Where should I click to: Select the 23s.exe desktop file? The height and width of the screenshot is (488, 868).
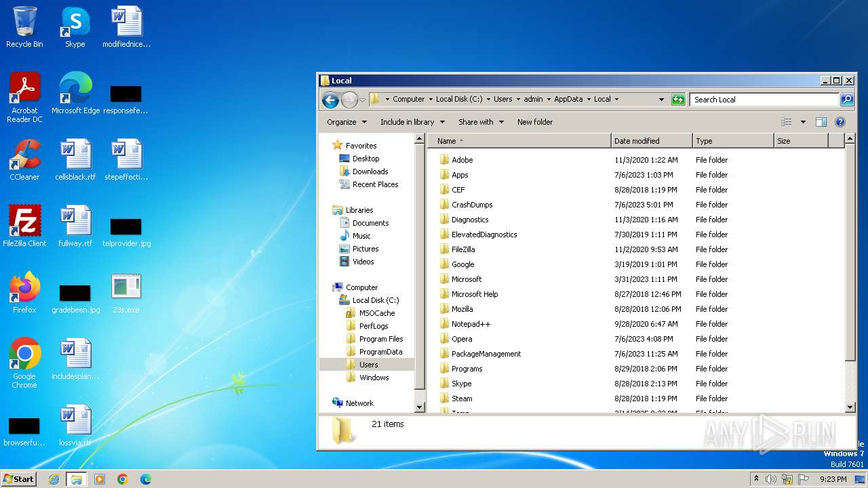[x=125, y=293]
